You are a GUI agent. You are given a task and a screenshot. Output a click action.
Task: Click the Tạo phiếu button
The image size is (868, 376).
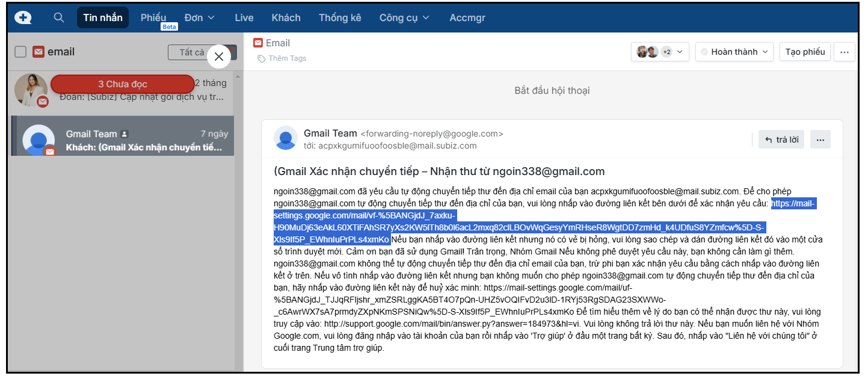pos(805,52)
